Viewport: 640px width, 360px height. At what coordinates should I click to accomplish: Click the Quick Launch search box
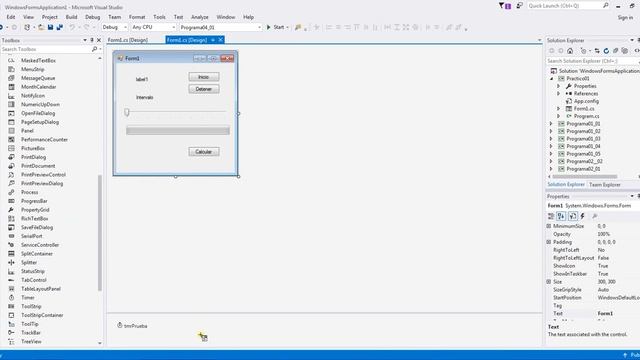tap(565, 6)
